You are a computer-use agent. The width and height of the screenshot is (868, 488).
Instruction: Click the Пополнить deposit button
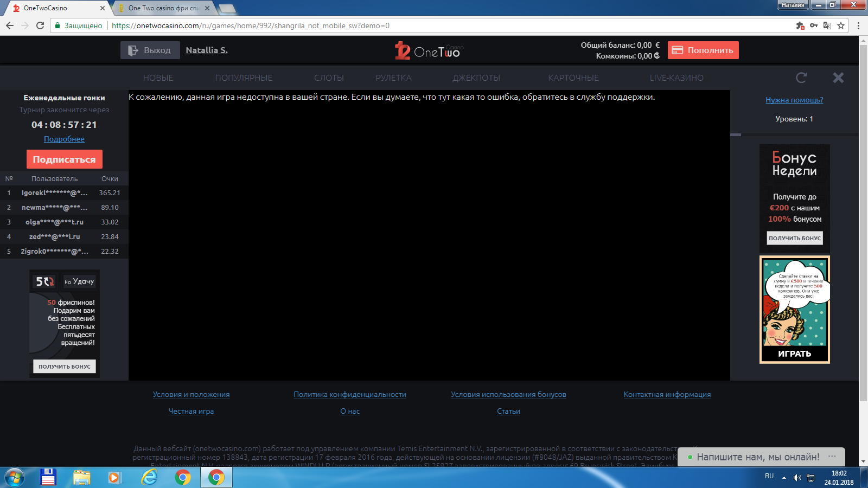coord(703,50)
